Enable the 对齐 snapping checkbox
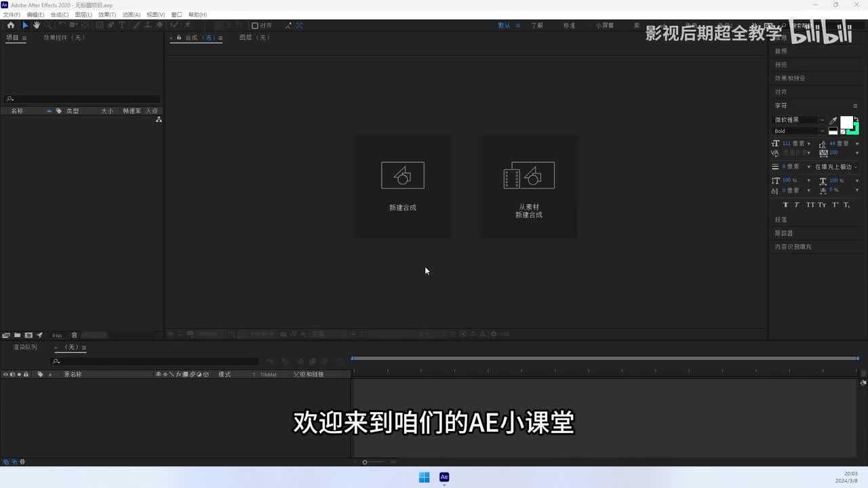868x488 pixels. 255,26
